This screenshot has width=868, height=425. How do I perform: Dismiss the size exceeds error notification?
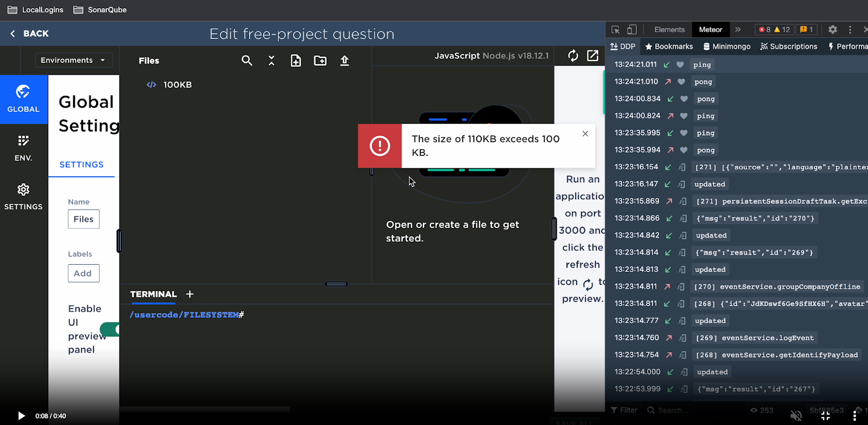click(x=585, y=134)
